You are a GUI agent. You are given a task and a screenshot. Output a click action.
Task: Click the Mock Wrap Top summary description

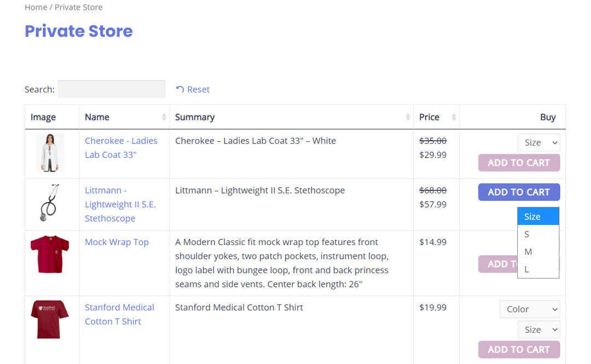tap(282, 263)
